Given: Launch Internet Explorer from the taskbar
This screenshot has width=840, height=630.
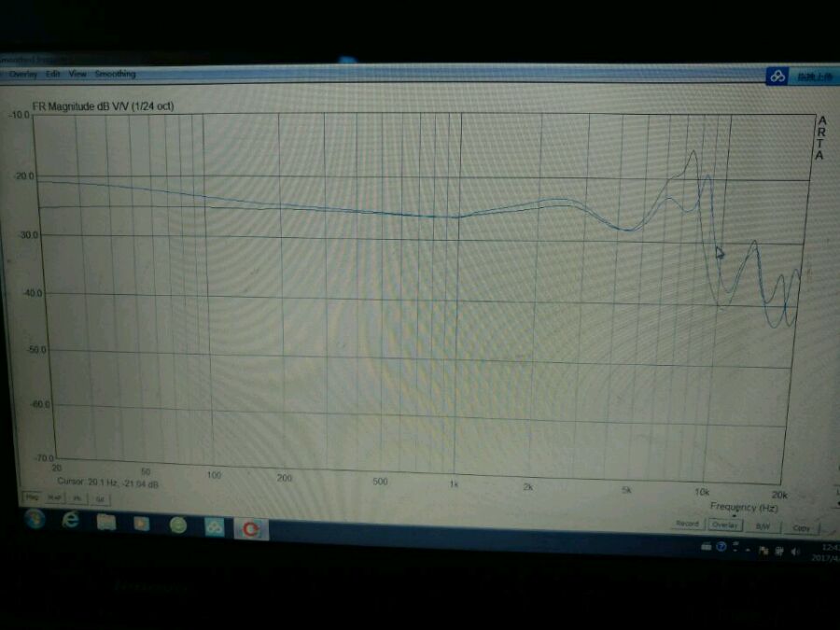Looking at the screenshot, I should point(70,520).
